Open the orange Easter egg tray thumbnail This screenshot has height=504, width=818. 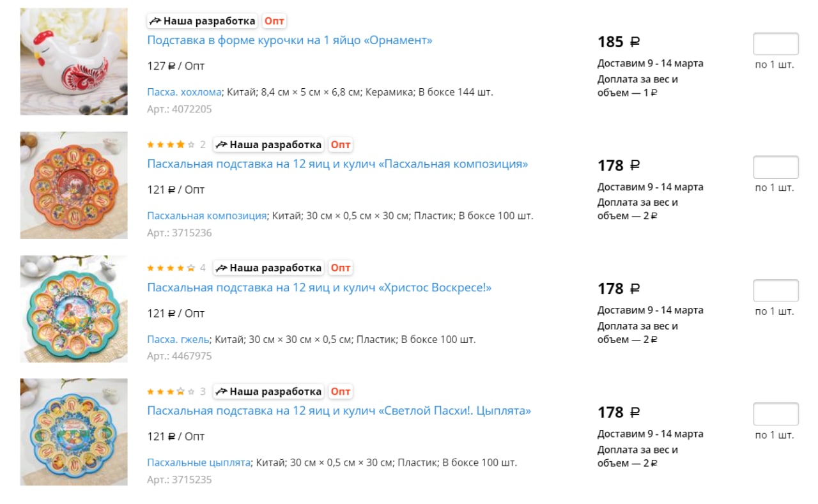click(73, 185)
